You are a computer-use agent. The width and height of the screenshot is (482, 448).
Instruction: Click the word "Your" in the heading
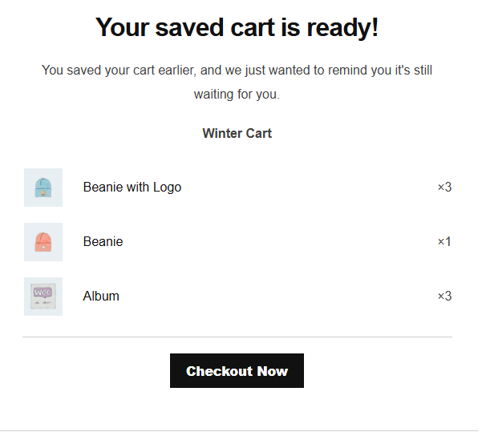tap(123, 28)
